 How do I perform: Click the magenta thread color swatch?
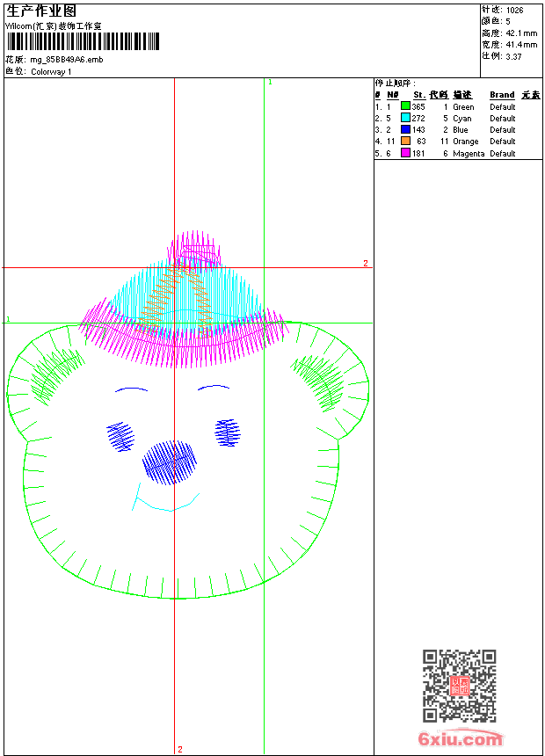coord(405,153)
